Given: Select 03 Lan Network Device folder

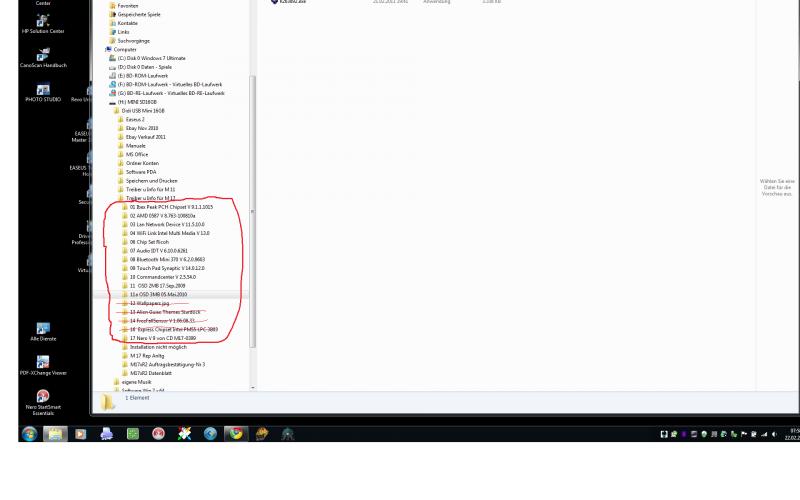Looking at the screenshot, I should [163, 224].
